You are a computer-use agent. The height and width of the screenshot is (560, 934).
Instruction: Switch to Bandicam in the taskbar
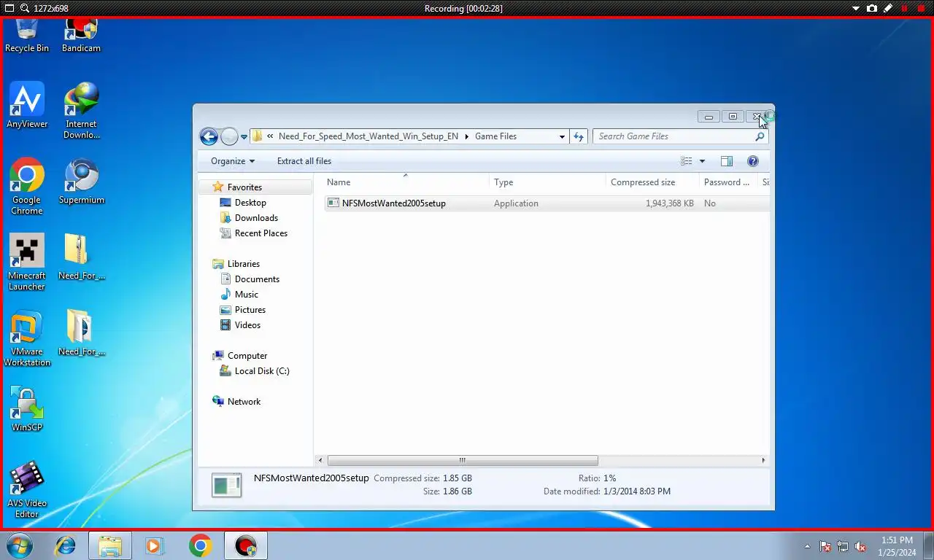(245, 545)
